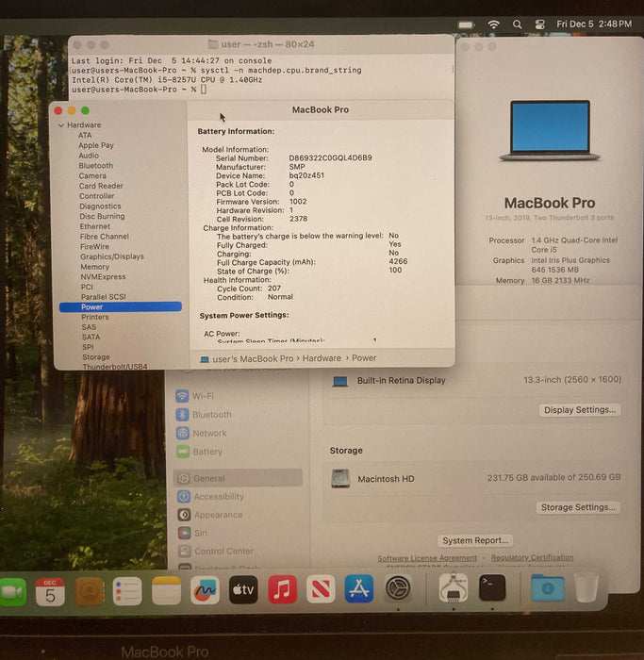Select NVMExpress in hardware list
Viewport: 644px width, 660px height.
pyautogui.click(x=103, y=277)
